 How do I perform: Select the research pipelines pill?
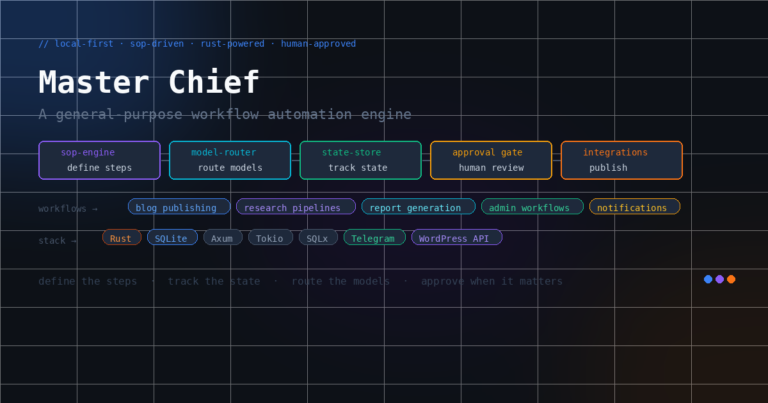(x=296, y=207)
